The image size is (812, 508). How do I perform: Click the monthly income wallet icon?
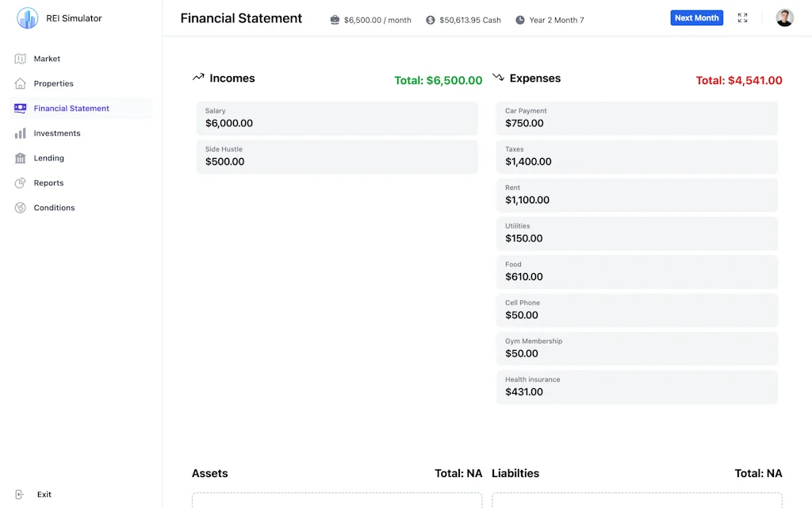click(x=335, y=21)
